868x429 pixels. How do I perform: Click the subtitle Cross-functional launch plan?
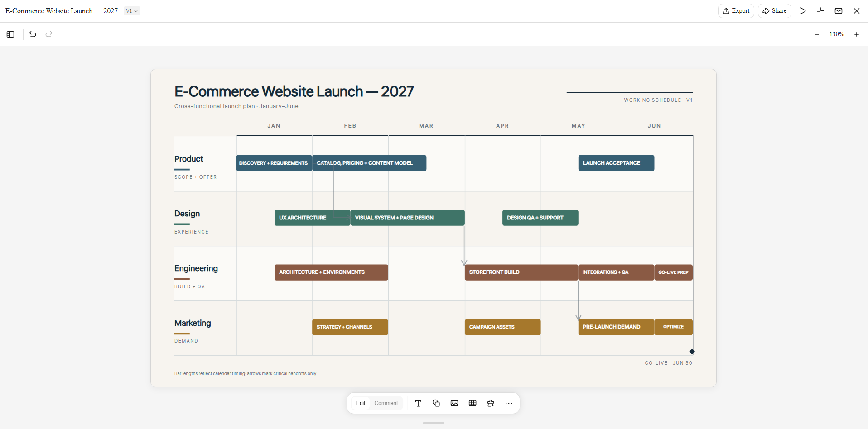236,106
